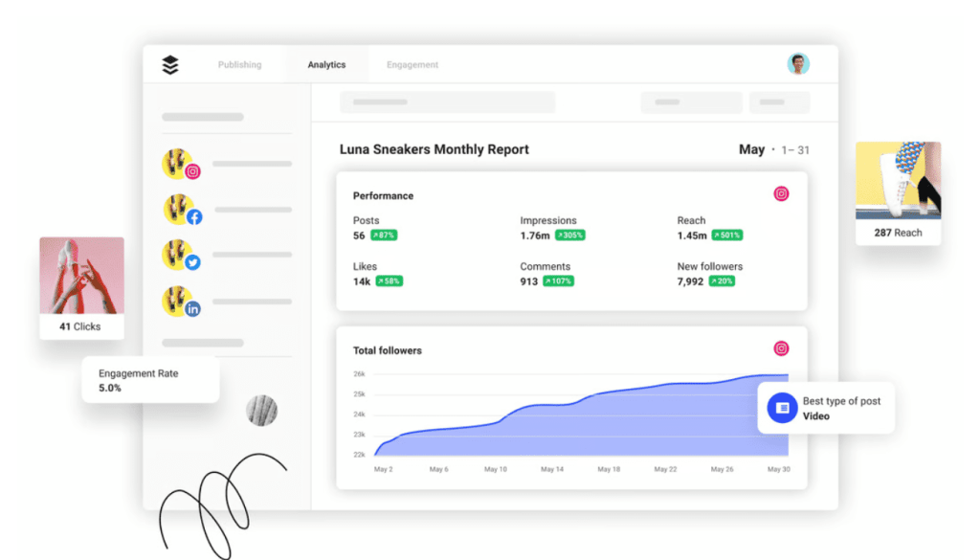Click the rightmost small gray toolbar button
Image resolution: width=980 pixels, height=560 pixels.
click(779, 102)
